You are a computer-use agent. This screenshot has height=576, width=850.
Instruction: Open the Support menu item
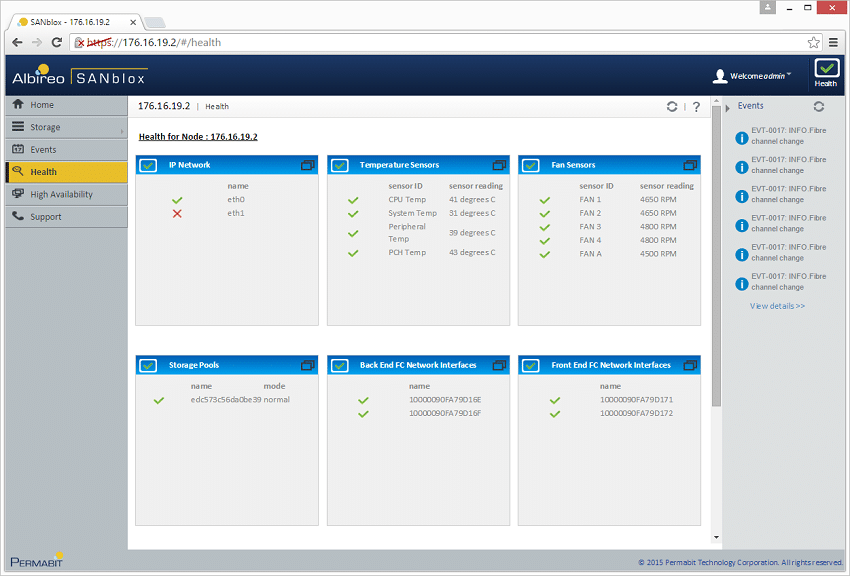[66, 217]
